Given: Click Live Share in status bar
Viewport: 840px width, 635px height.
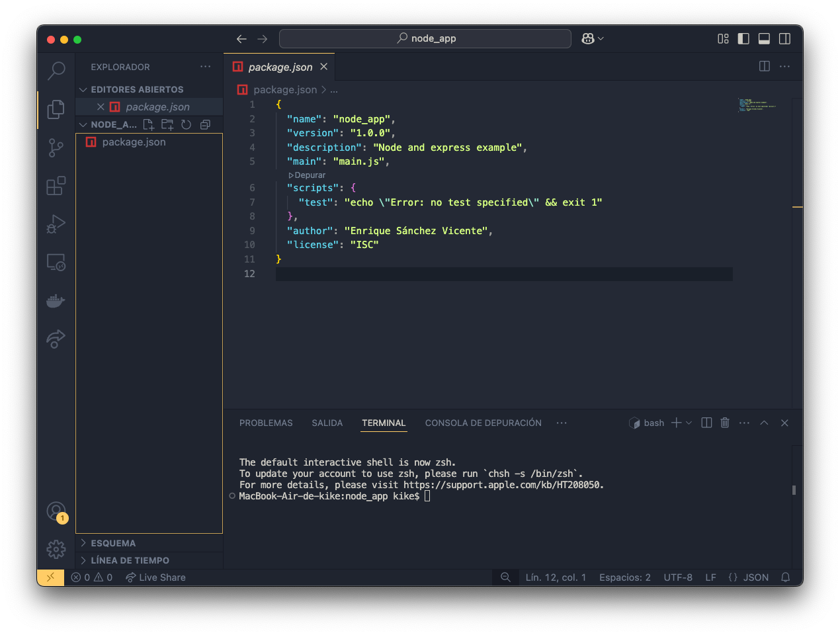Looking at the screenshot, I should pos(155,577).
